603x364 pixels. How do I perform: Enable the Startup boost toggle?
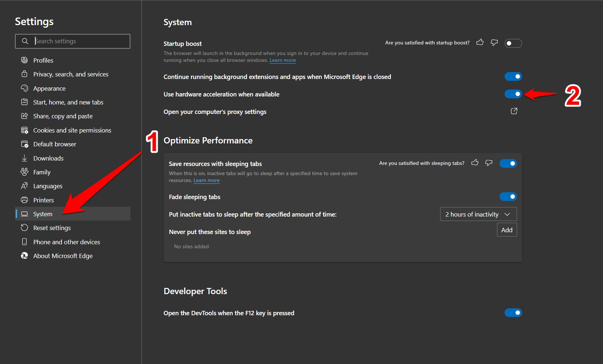pos(513,43)
